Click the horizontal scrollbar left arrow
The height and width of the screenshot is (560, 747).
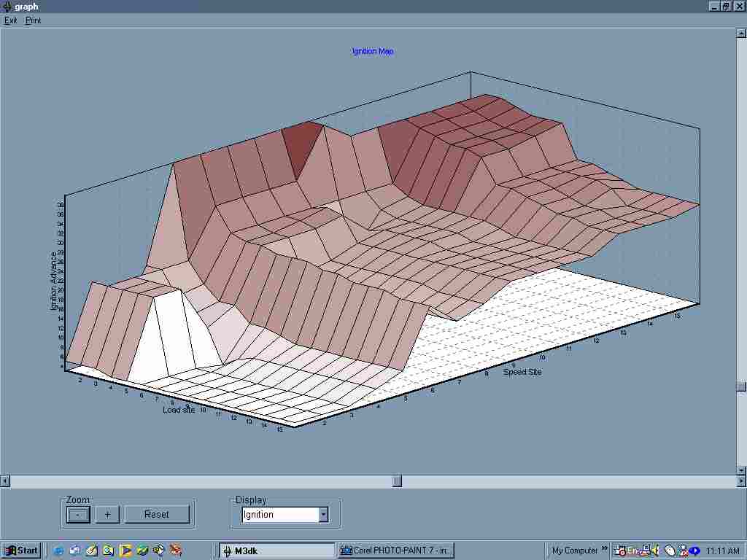click(x=5, y=481)
